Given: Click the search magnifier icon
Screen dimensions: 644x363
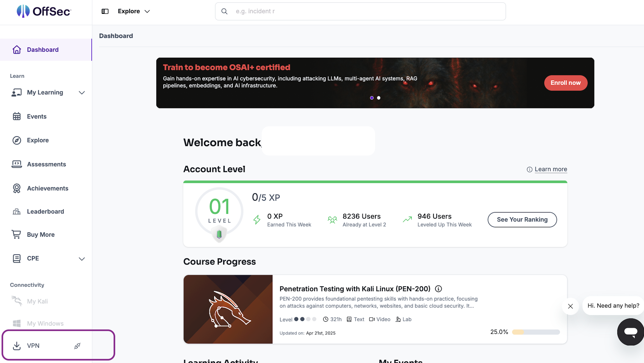Looking at the screenshot, I should (x=224, y=11).
